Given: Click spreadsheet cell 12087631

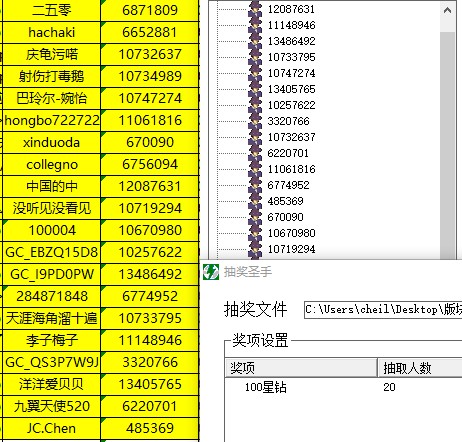Looking at the screenshot, I should (x=150, y=186).
